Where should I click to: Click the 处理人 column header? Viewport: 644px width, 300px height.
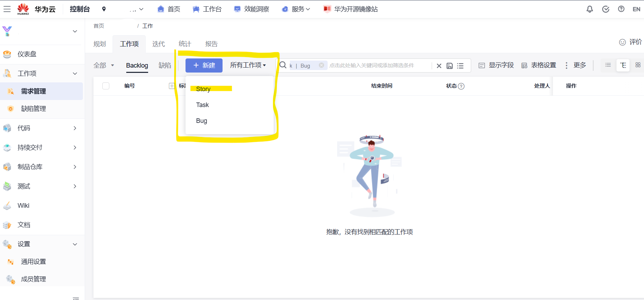coord(542,86)
